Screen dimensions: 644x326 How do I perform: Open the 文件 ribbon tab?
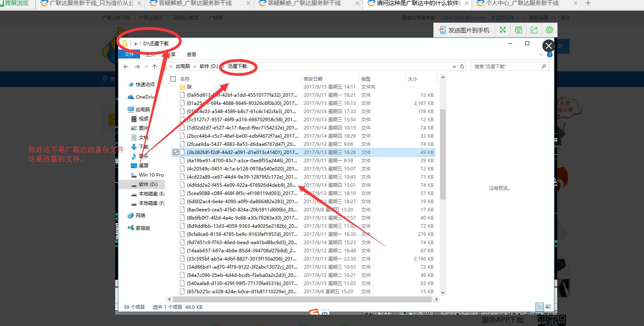[129, 54]
